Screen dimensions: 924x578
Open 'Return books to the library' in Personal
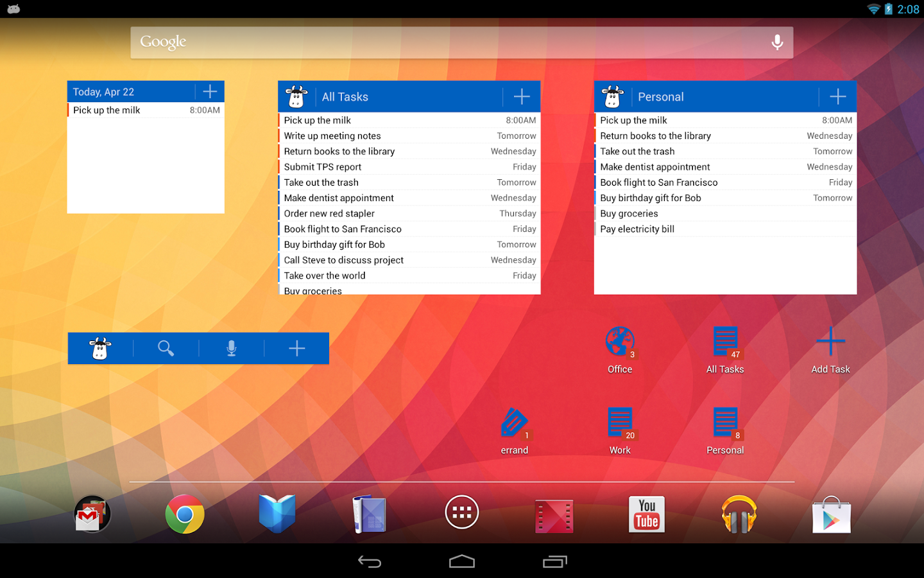click(x=725, y=136)
